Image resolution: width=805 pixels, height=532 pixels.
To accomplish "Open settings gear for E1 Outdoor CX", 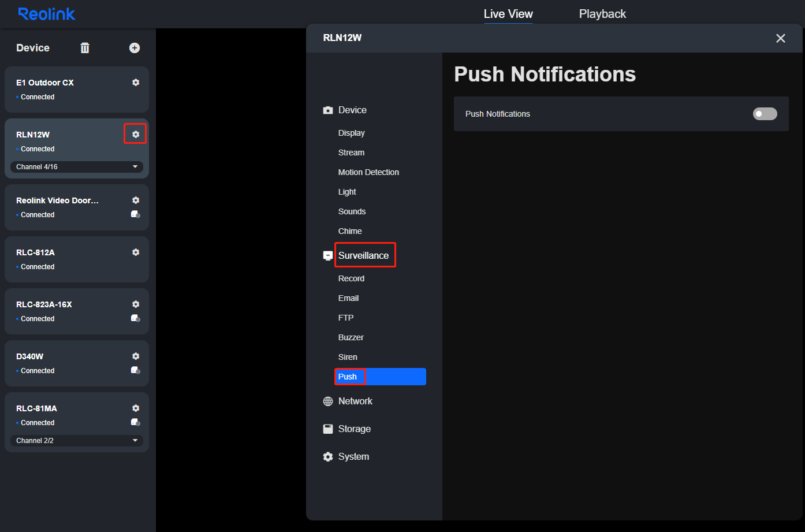I will pyautogui.click(x=136, y=83).
